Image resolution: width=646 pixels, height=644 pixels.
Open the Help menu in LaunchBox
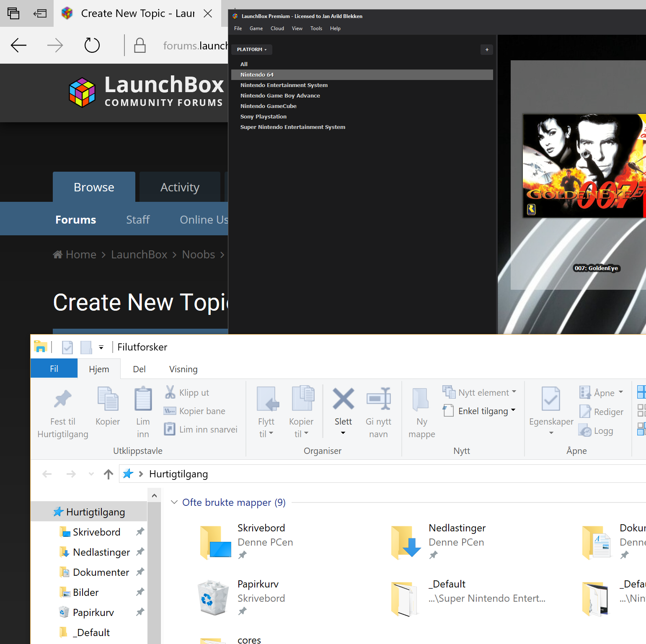(x=335, y=28)
